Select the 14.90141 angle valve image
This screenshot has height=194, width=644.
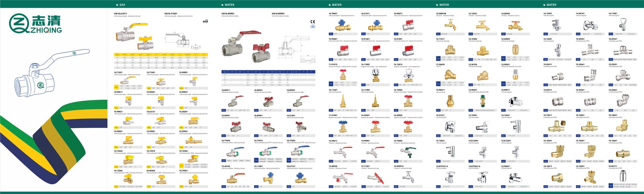coord(590,25)
